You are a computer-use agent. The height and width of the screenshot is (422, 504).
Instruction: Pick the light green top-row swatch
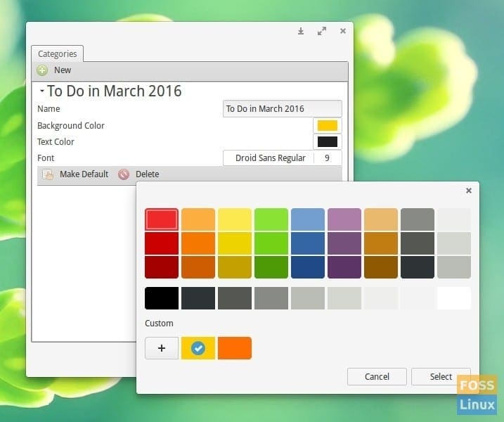pos(271,219)
